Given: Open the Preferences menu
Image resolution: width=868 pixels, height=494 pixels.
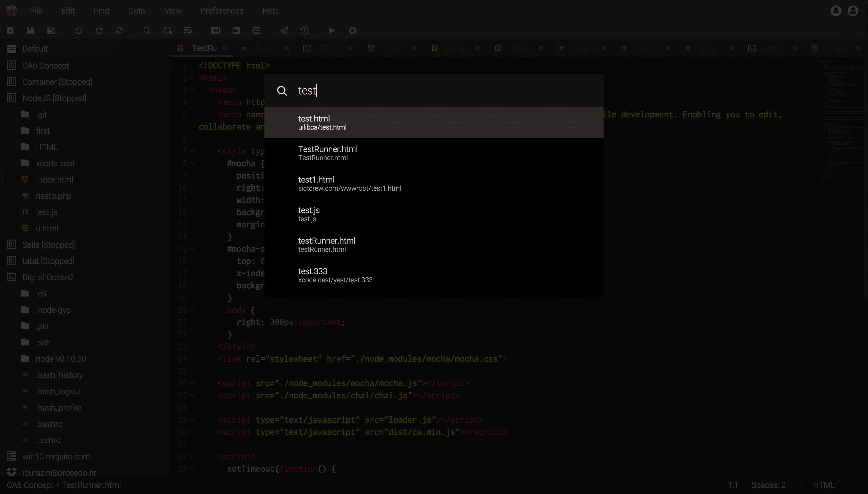Looking at the screenshot, I should pos(222,11).
